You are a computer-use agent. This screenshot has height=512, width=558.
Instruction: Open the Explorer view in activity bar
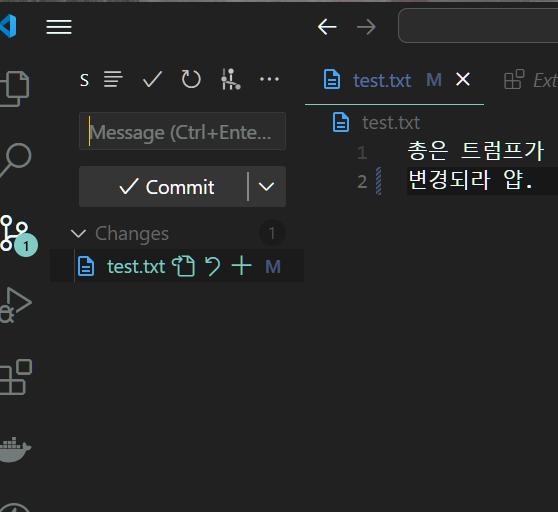(x=15, y=89)
